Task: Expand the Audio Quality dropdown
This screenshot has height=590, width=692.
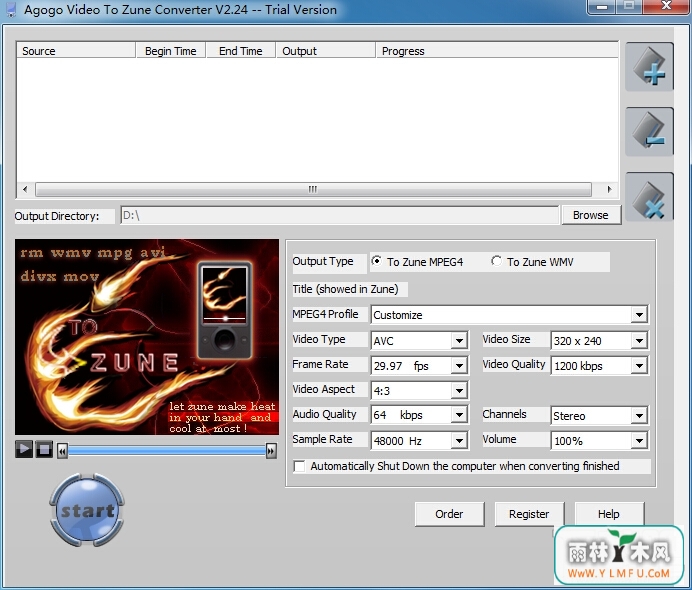Action: point(459,415)
